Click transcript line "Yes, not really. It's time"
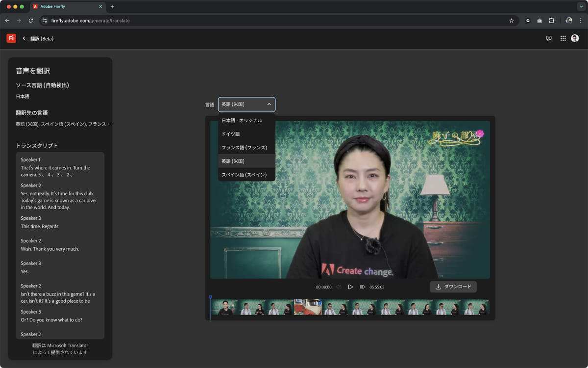588x368 pixels. point(59,200)
